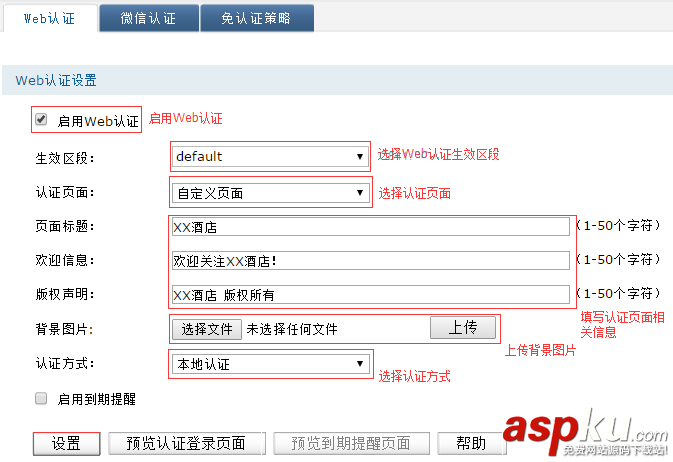The image size is (673, 462).
Task: Click the 启用到期提醒 label text
Action: tap(97, 399)
